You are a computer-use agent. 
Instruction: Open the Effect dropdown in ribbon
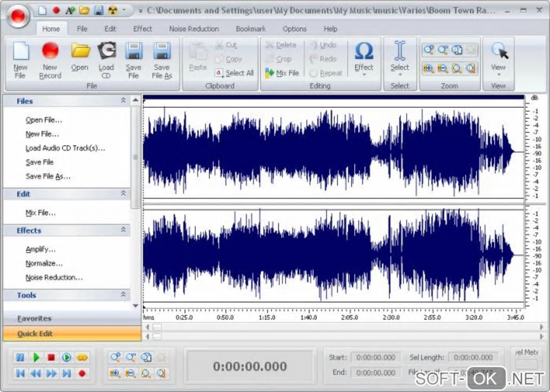coord(364,60)
